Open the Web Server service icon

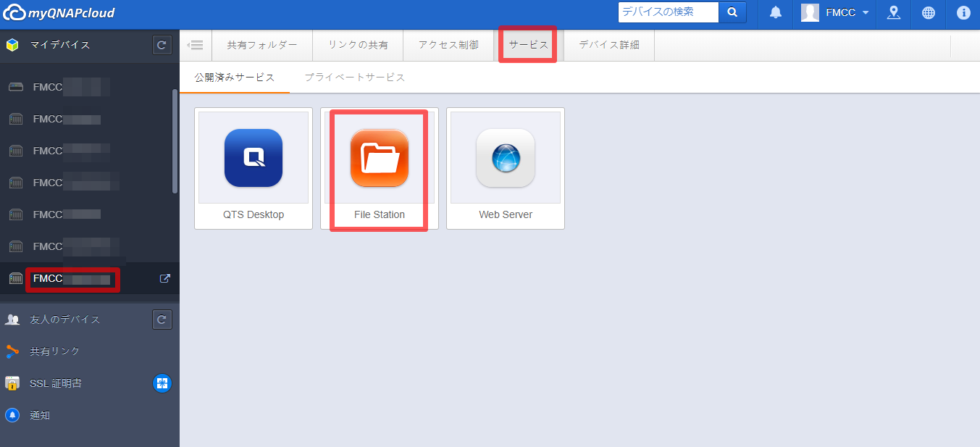point(505,158)
